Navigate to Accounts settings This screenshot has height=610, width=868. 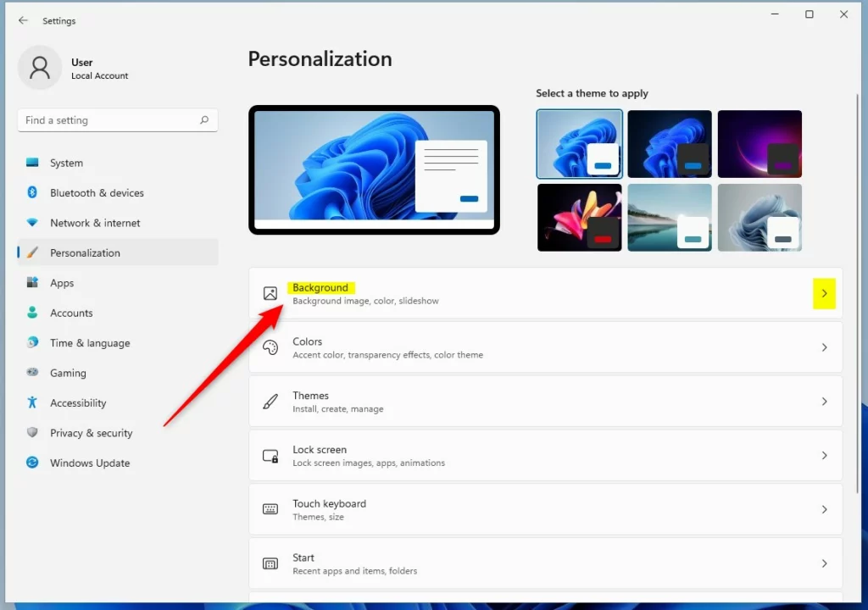118,312
